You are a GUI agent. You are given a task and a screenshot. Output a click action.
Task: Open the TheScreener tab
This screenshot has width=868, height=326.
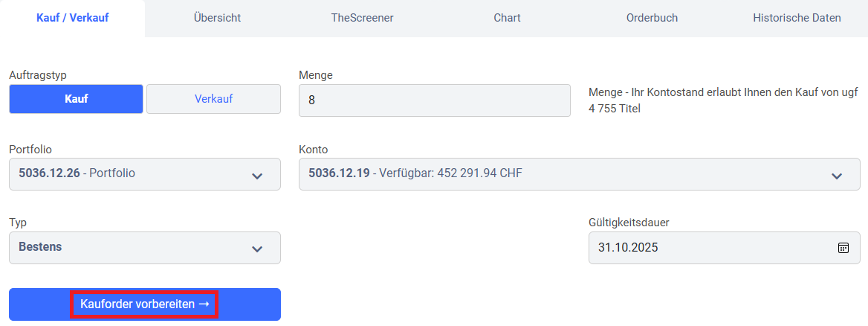362,18
